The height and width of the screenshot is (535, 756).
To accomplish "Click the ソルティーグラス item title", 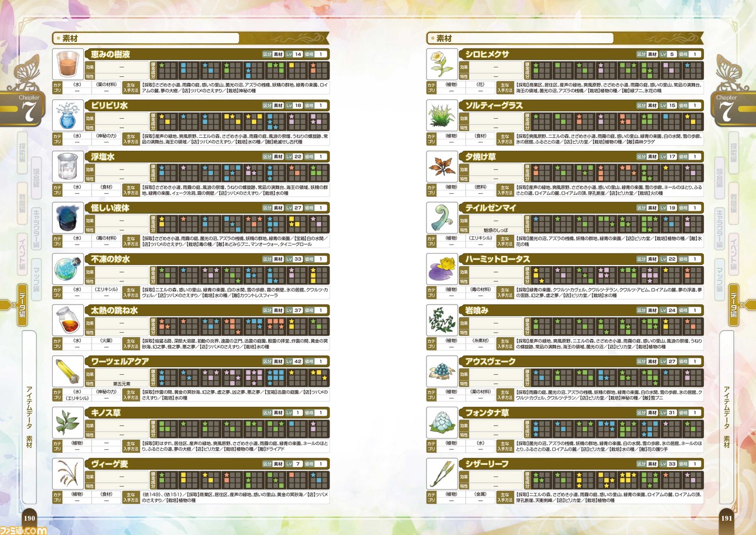I will (494, 105).
